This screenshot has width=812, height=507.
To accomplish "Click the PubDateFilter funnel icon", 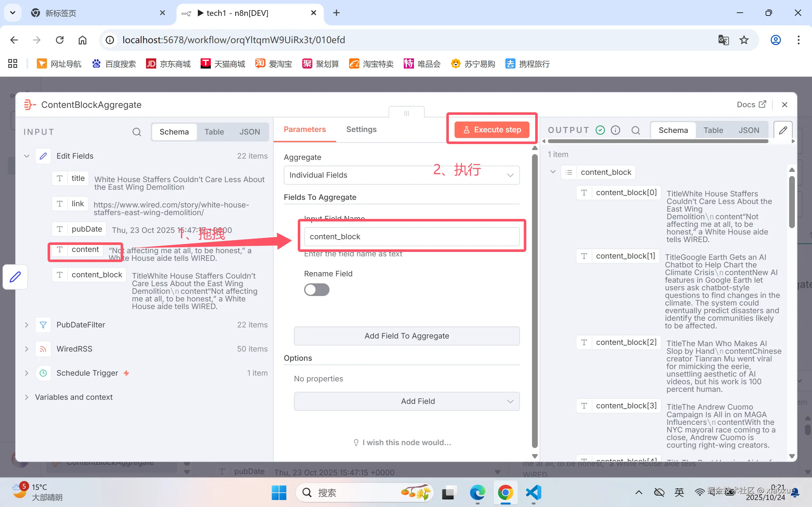I will click(x=43, y=325).
